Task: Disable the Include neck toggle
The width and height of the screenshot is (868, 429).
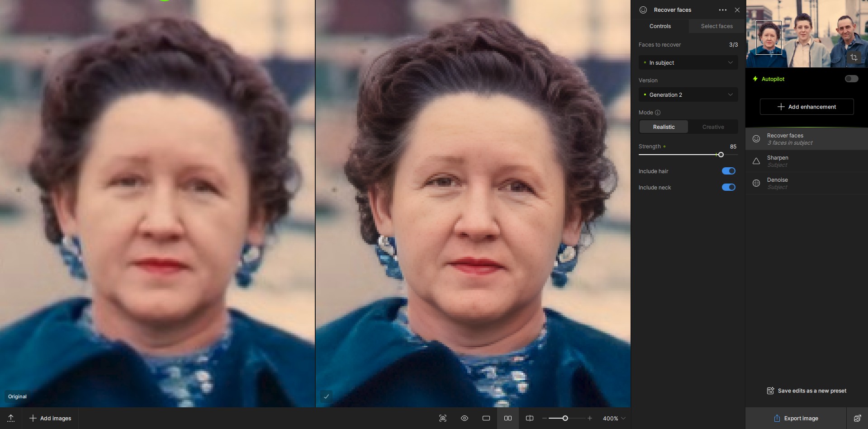Action: coord(728,187)
